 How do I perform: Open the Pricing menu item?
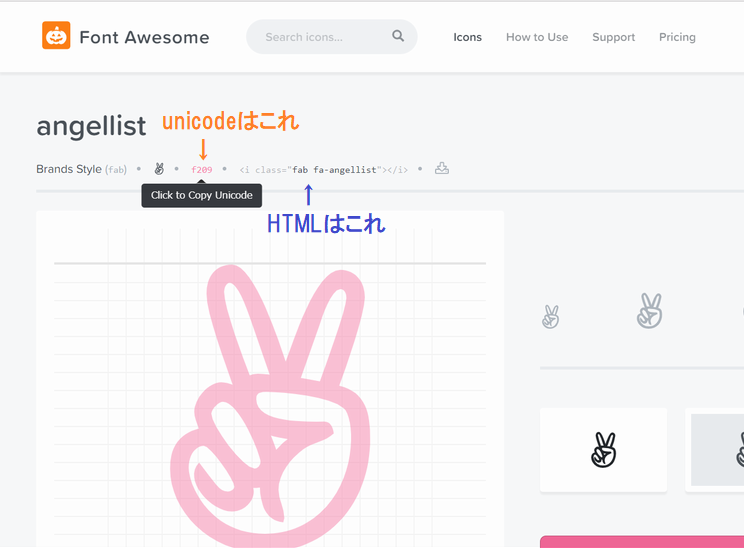[x=677, y=37]
